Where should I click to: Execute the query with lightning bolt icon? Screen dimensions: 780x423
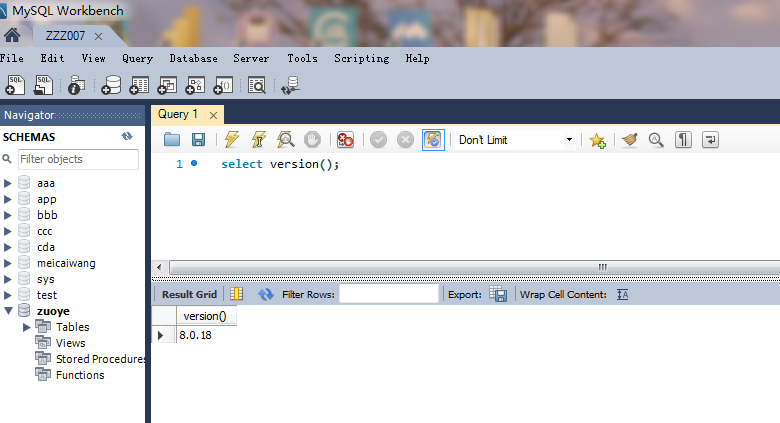coord(231,140)
